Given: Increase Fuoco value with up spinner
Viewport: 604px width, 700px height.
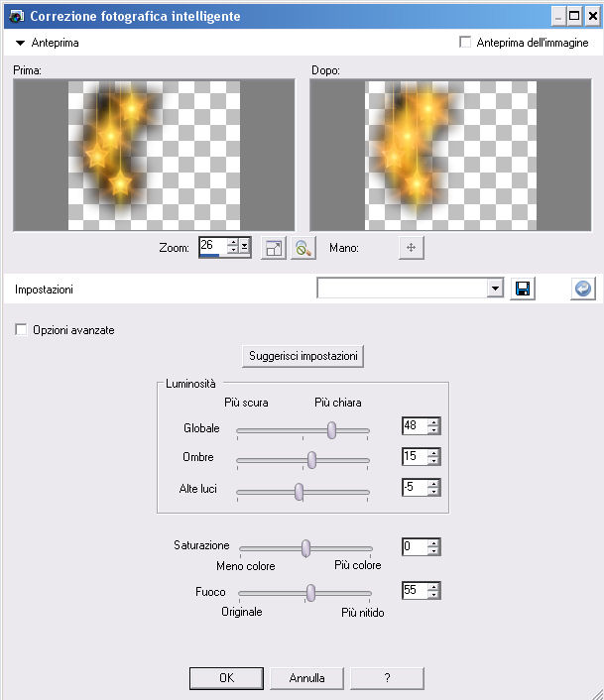Looking at the screenshot, I should click(433, 587).
